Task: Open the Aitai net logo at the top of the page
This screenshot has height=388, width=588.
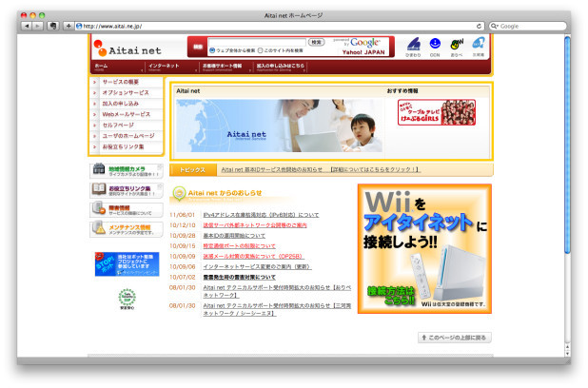Action: coord(127,48)
